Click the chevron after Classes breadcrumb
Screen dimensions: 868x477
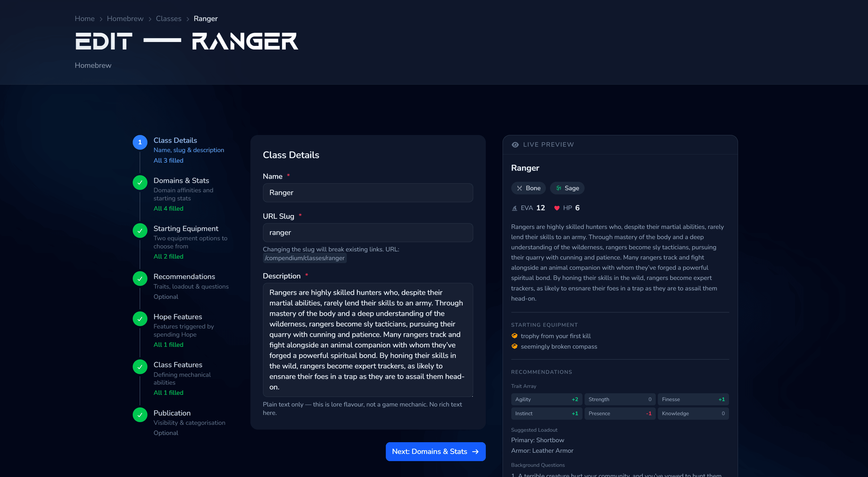(188, 19)
